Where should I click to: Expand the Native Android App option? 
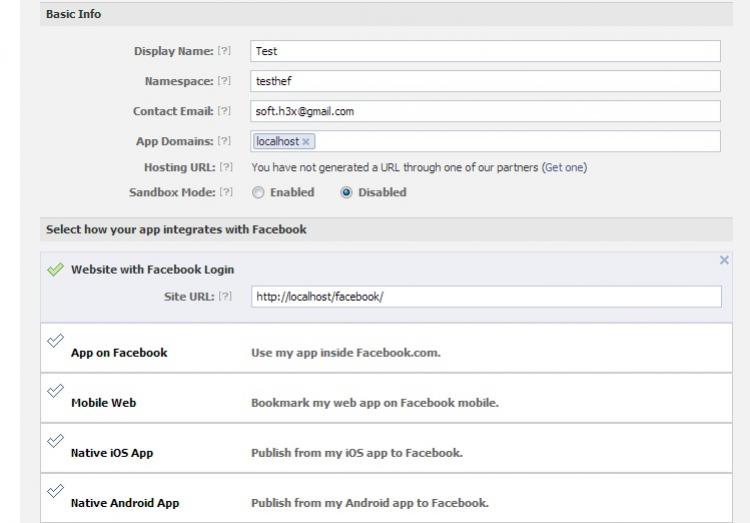click(x=386, y=498)
